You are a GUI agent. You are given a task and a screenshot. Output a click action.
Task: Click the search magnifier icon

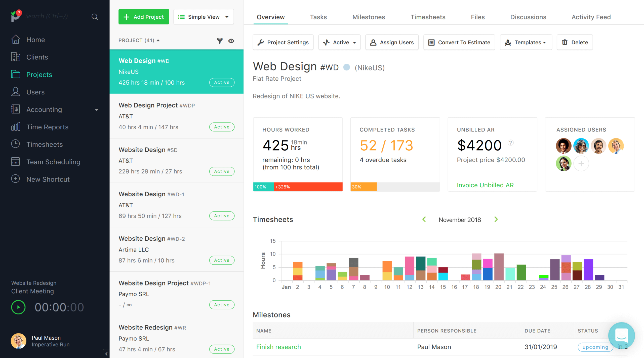tap(95, 17)
